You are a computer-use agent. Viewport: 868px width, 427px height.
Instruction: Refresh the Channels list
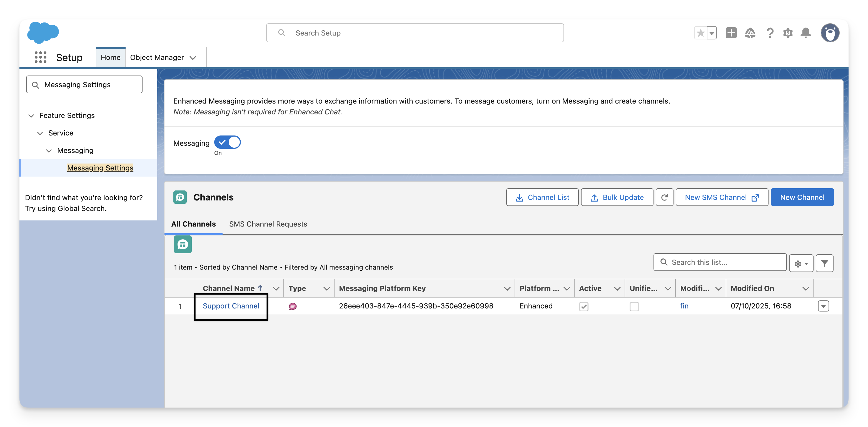pyautogui.click(x=664, y=197)
